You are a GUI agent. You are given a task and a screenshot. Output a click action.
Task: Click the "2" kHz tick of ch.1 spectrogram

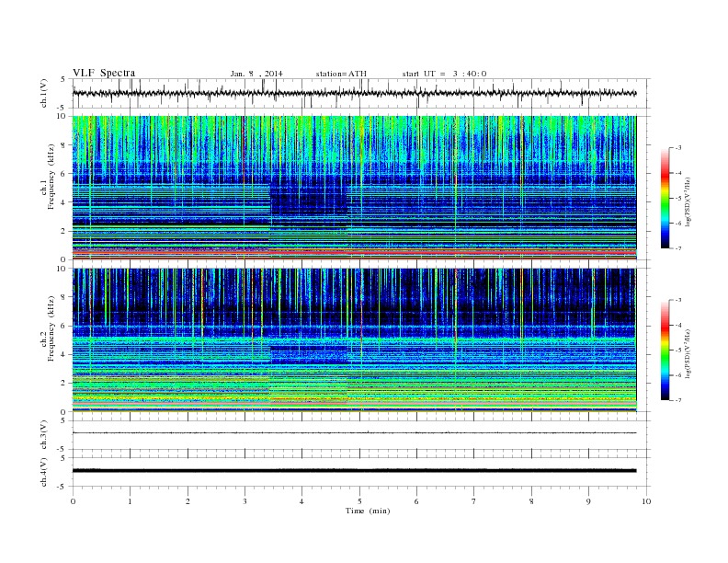click(x=63, y=231)
